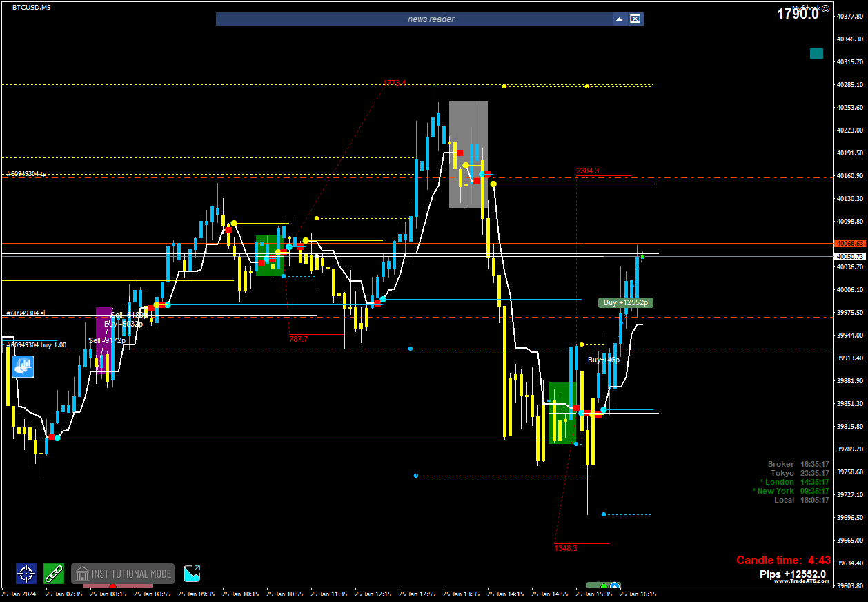Click the 40285.10 price axis label
The width and height of the screenshot is (868, 602).
tap(849, 85)
